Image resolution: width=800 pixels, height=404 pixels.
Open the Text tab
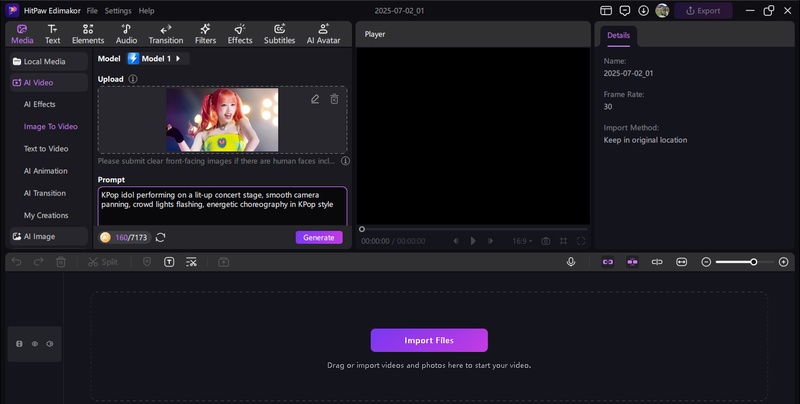pyautogui.click(x=52, y=34)
